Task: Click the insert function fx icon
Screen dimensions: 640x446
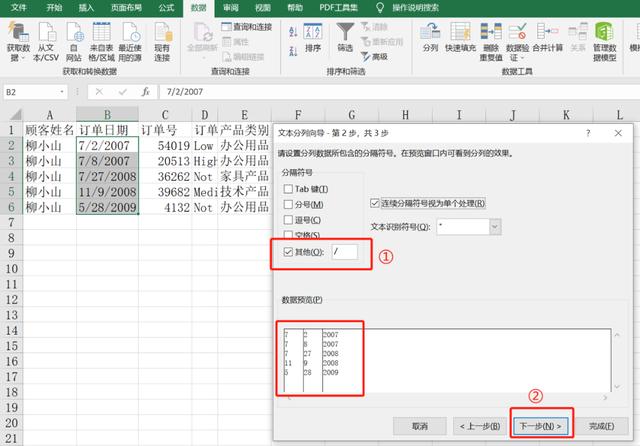Action: point(146,92)
